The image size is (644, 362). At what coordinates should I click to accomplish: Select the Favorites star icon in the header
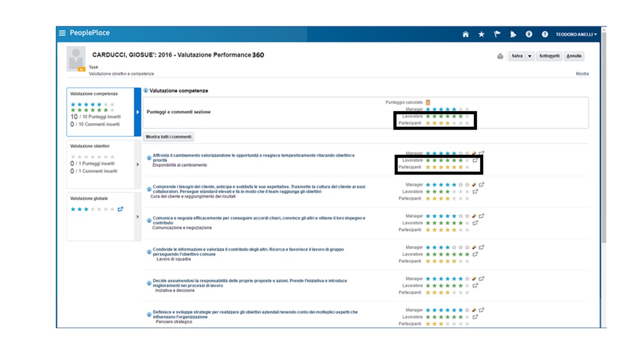(x=481, y=34)
